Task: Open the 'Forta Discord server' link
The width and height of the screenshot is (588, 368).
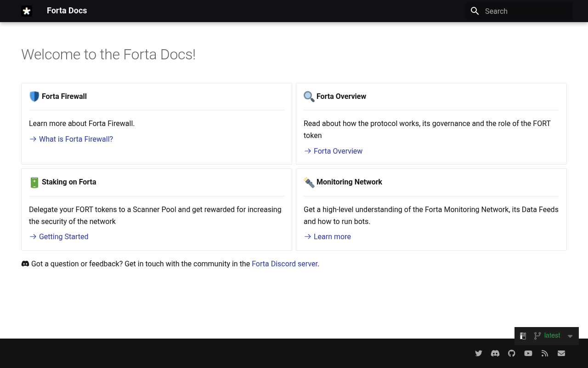Action: (x=285, y=264)
